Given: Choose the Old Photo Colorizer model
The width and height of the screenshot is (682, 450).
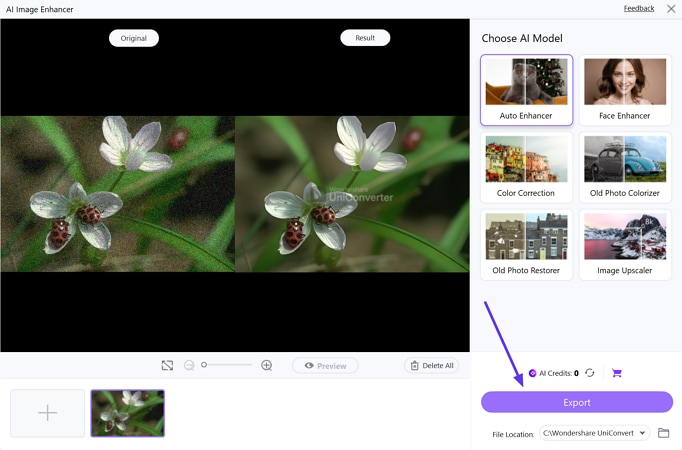Looking at the screenshot, I should tap(625, 167).
